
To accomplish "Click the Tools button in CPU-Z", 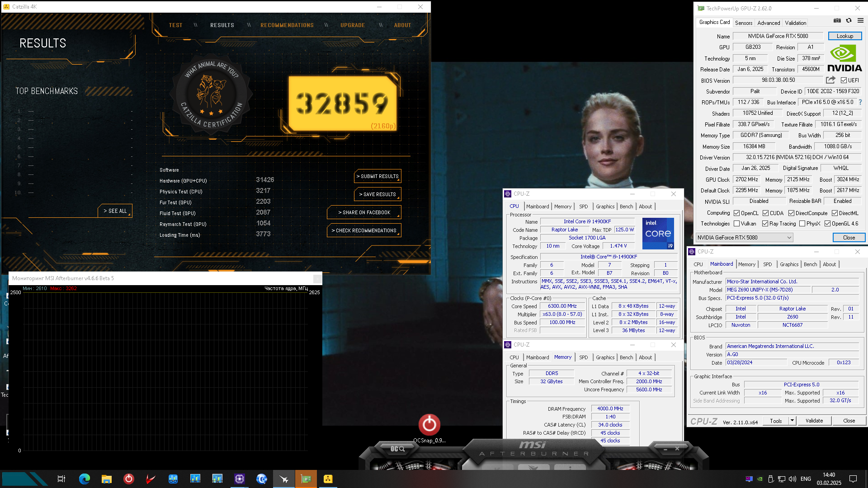I will click(776, 421).
